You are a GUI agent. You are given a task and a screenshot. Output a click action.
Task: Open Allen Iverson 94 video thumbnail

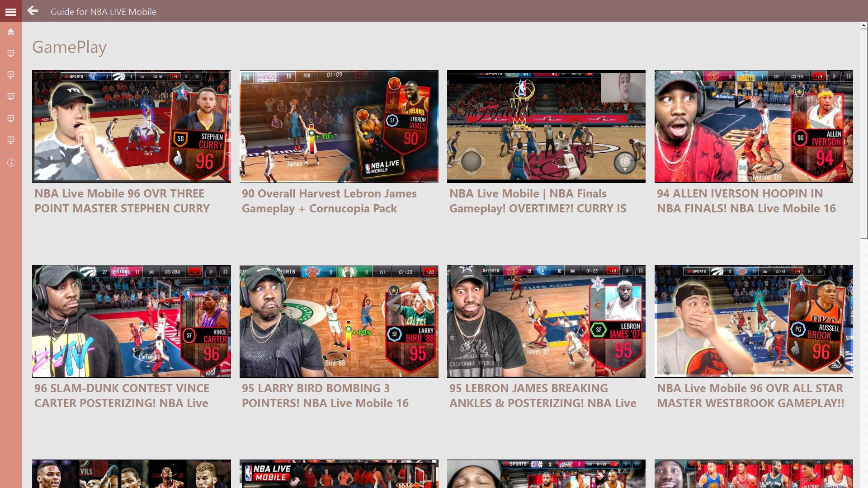click(754, 127)
